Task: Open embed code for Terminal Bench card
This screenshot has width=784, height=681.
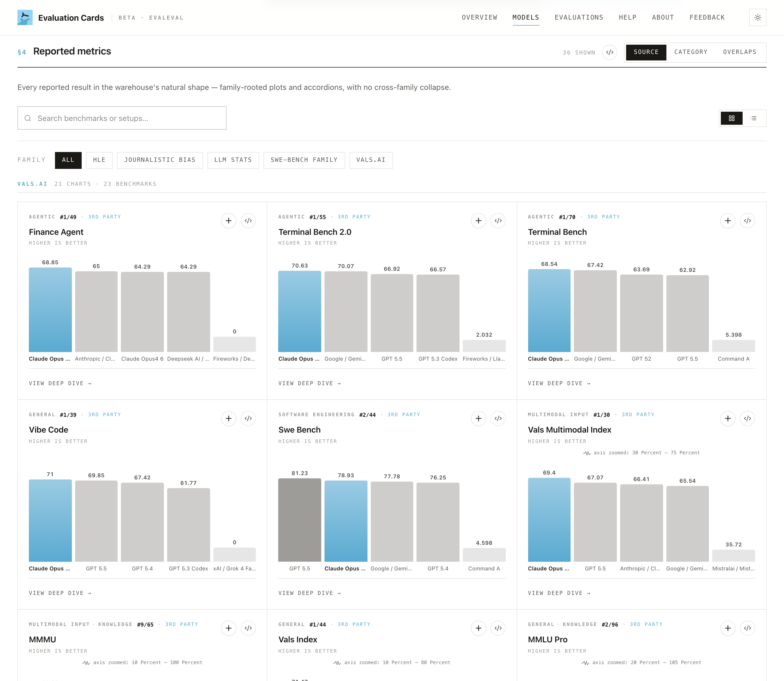Action: coord(748,221)
